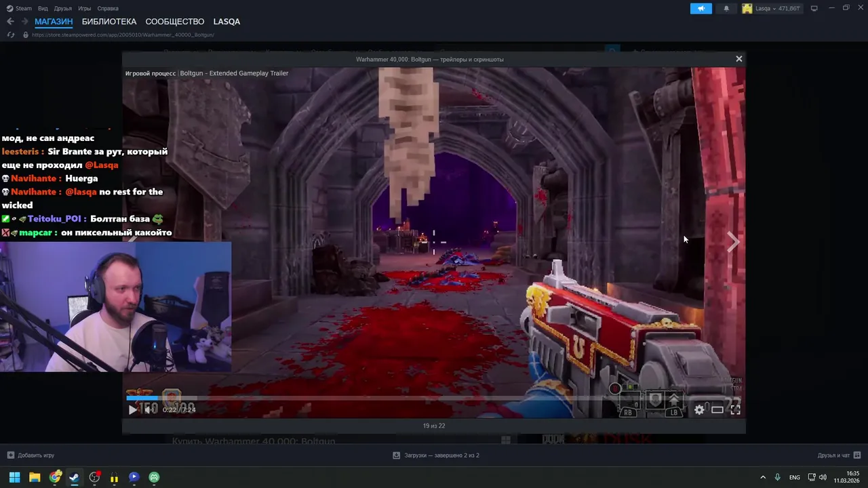Open the system volume tray icon
Screen dimensions: 868x488
click(823, 477)
